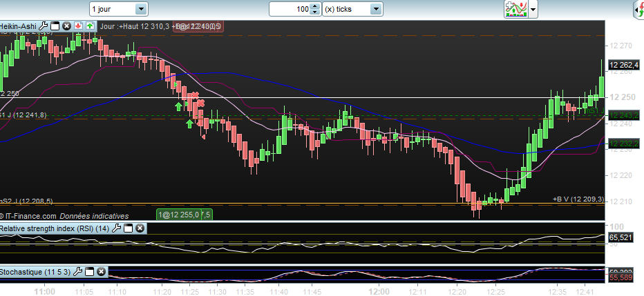Click the tick count field showing 100

pyautogui.click(x=290, y=9)
